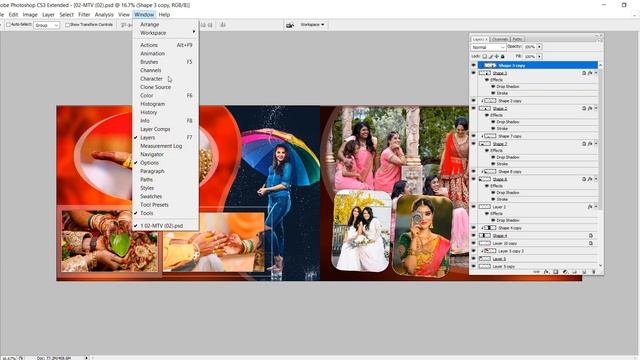Click Create new adjustment layer icon
Viewport: 640px width, 360px height.
pyautogui.click(x=565, y=271)
